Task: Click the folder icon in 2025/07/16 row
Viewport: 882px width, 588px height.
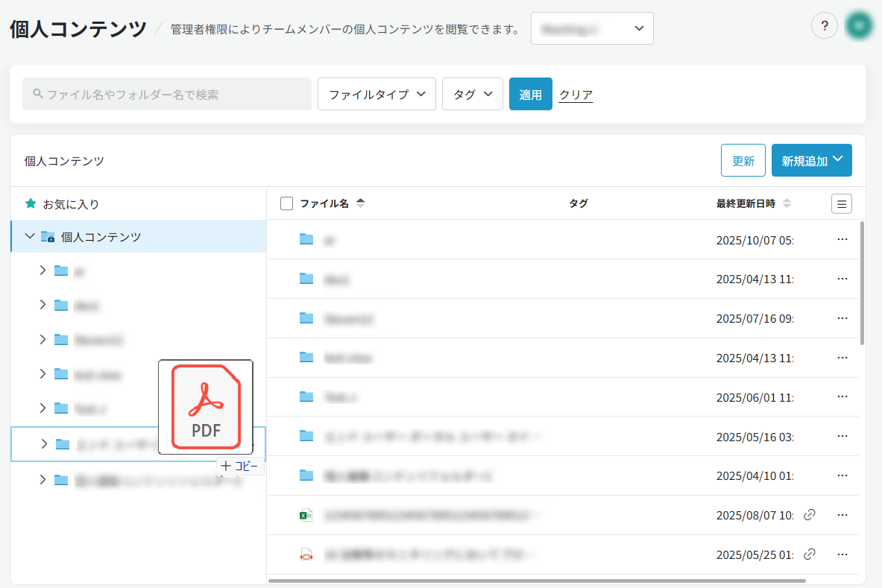Action: tap(306, 317)
